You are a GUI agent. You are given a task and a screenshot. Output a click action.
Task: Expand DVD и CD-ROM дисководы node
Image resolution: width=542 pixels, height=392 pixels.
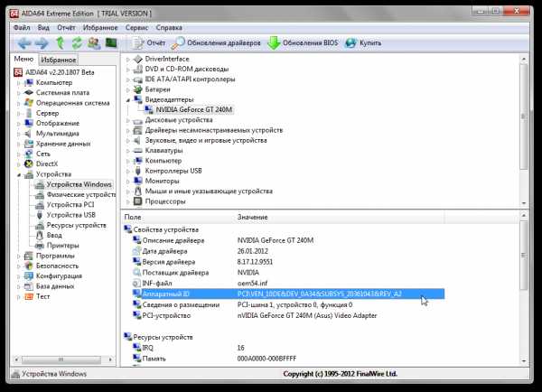click(x=128, y=70)
